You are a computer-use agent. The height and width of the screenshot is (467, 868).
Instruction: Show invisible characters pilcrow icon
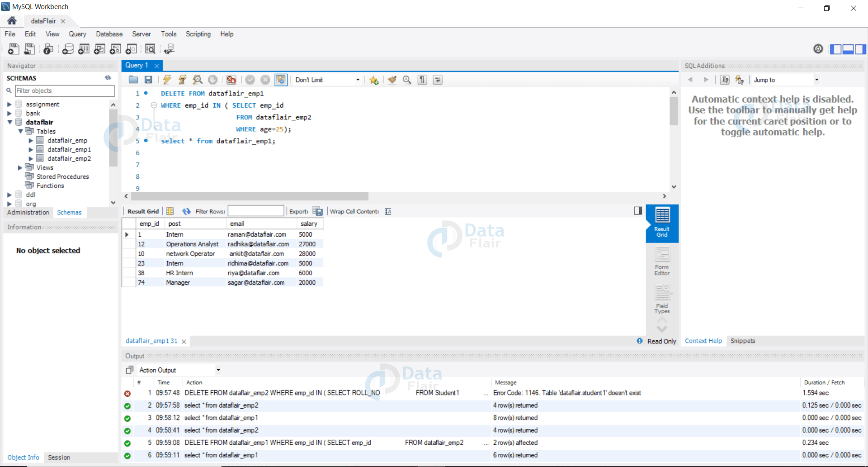point(422,80)
